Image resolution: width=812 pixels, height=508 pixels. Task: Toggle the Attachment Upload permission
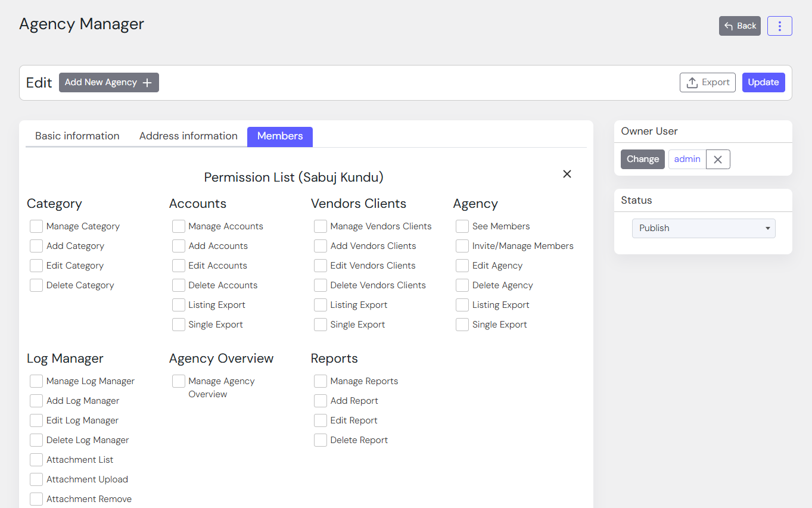click(36, 479)
